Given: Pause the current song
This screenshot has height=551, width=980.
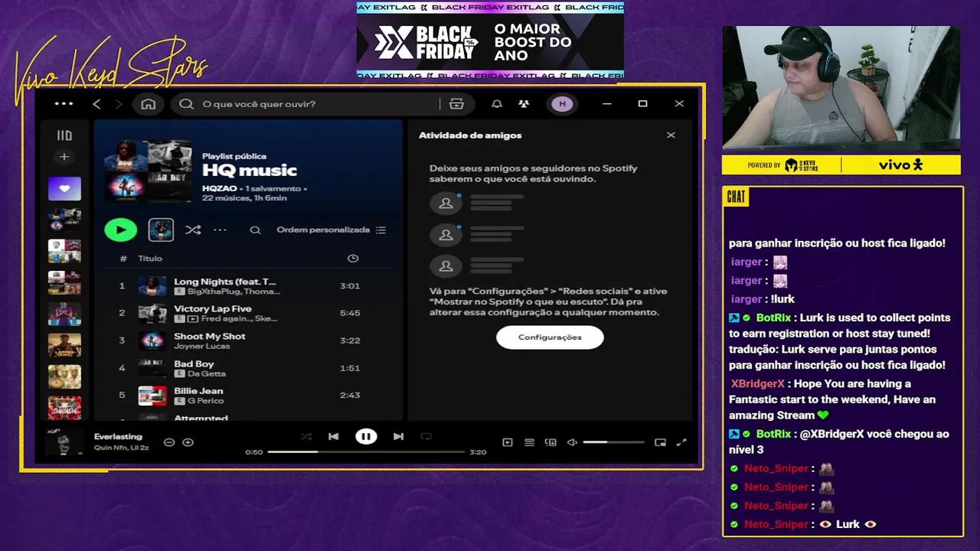Looking at the screenshot, I should tap(366, 437).
